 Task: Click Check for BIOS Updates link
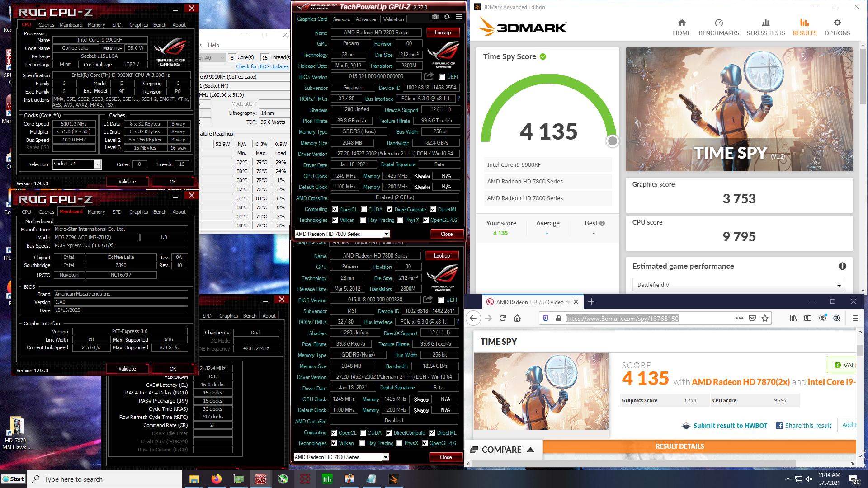262,66
